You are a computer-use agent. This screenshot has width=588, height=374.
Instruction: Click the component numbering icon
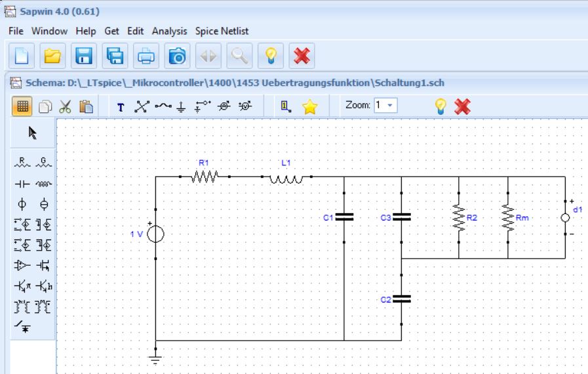286,107
